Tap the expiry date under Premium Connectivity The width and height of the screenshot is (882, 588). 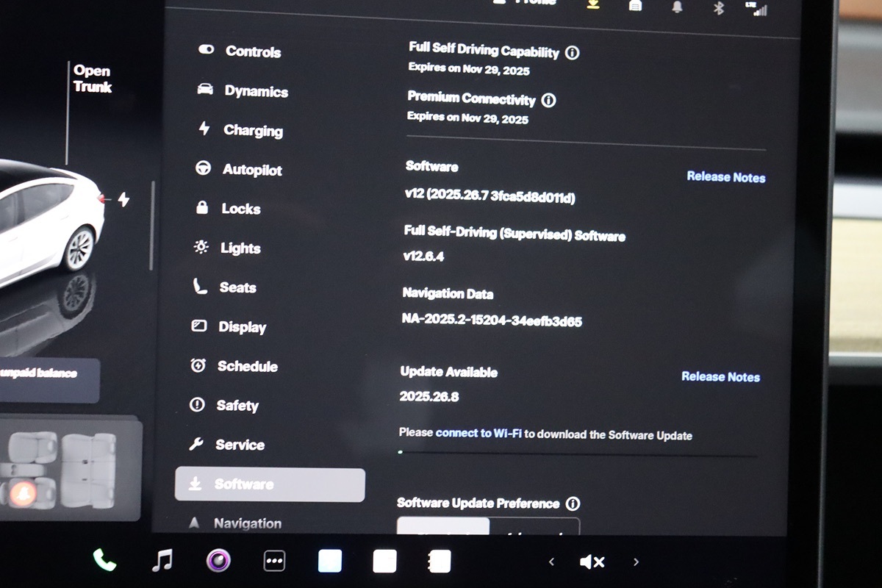tap(467, 118)
